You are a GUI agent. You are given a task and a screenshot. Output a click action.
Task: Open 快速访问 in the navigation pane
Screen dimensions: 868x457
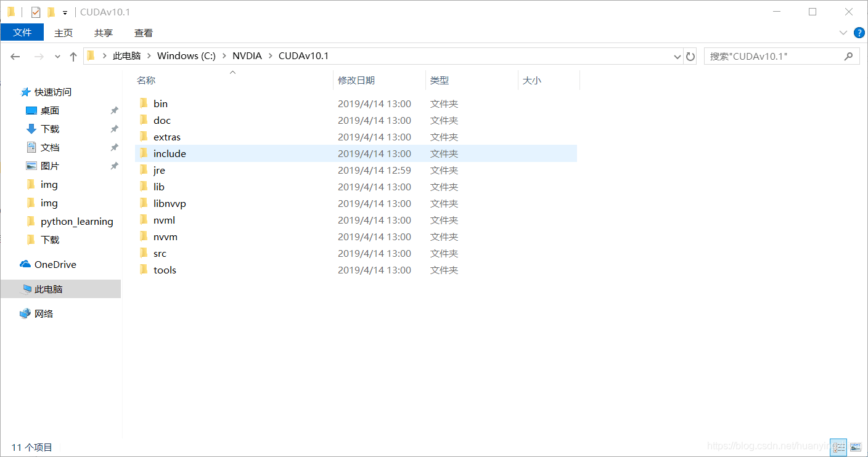click(x=52, y=92)
